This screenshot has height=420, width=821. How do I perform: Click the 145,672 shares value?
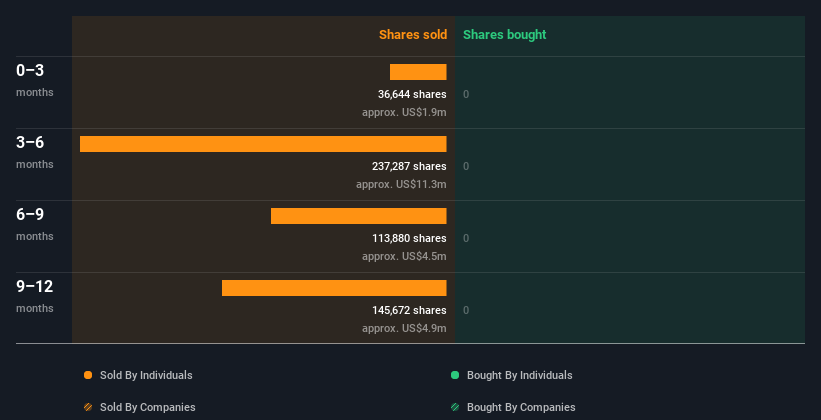(x=409, y=310)
